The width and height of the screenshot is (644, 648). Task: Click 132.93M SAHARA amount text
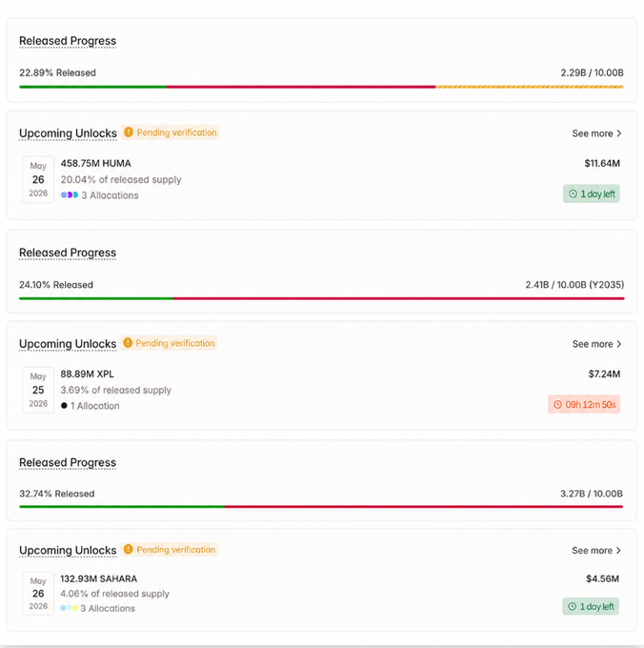click(x=99, y=578)
